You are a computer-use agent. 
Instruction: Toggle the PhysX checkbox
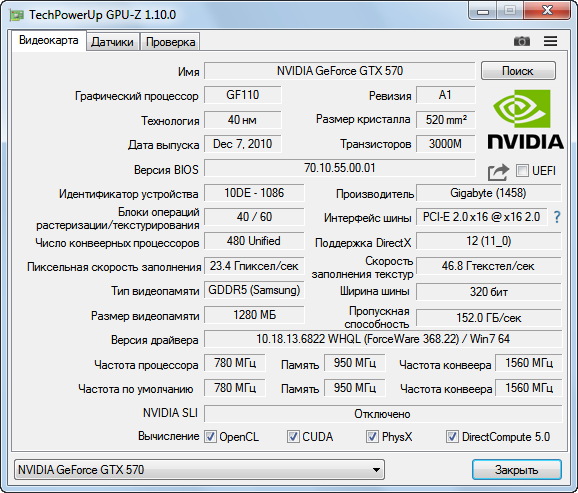[372, 437]
